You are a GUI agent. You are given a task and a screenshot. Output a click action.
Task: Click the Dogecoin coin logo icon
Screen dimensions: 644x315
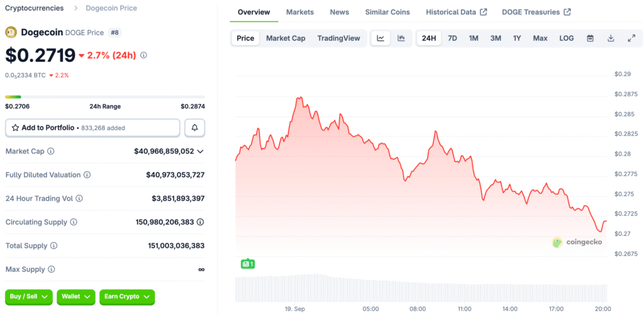tap(11, 33)
